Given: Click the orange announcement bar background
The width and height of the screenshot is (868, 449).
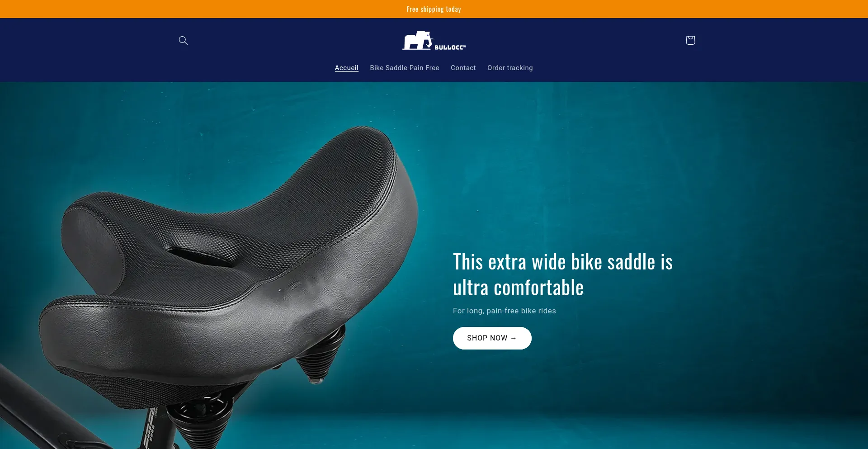Looking at the screenshot, I should tap(181, 9).
